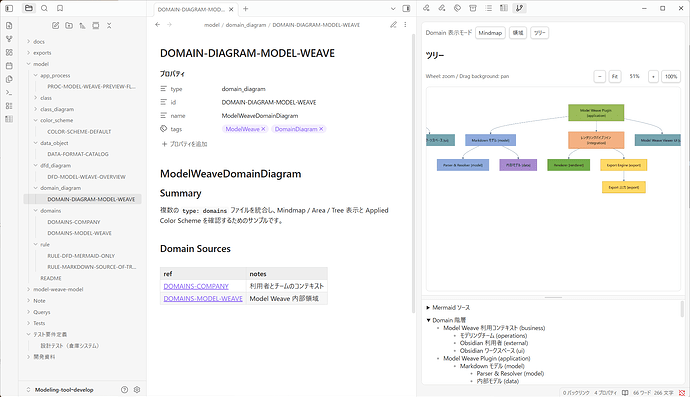Open graph view from the ribbon
The height and width of the screenshot is (397, 690).
[9, 39]
